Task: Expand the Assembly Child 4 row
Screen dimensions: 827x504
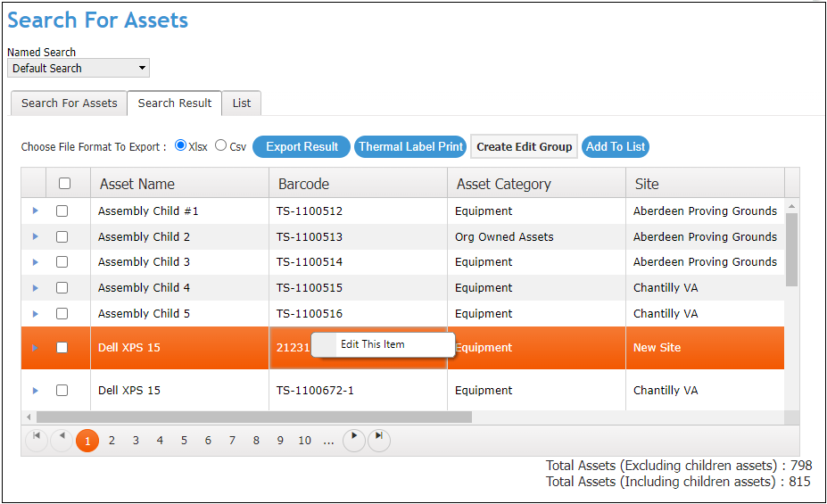Action: [36, 288]
